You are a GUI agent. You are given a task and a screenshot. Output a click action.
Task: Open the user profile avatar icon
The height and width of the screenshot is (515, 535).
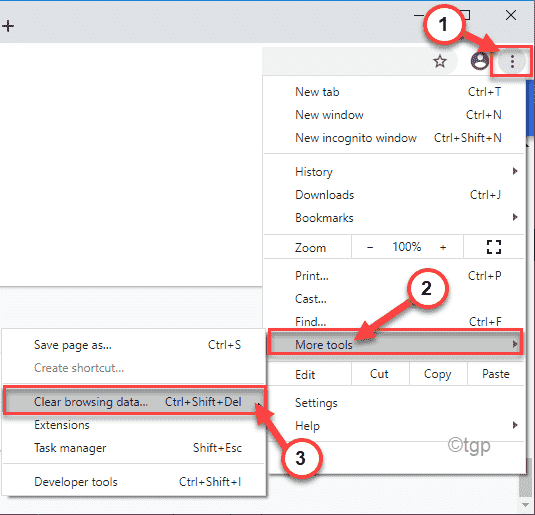pos(480,61)
